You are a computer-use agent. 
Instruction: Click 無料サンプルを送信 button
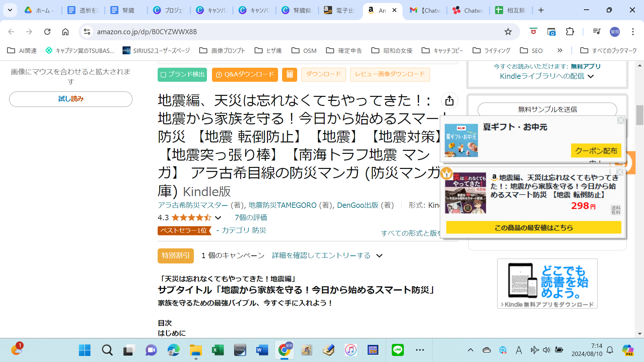pyautogui.click(x=547, y=109)
